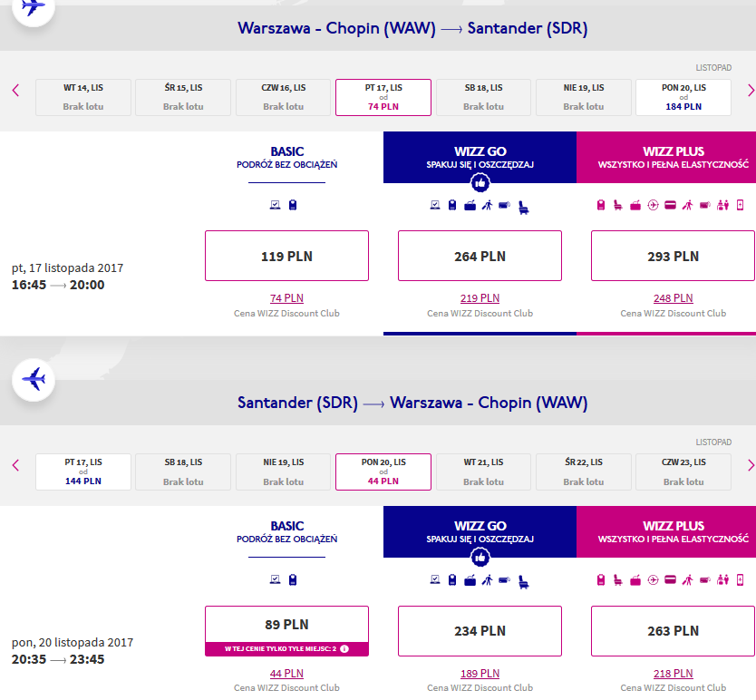This screenshot has height=700, width=756.
Task: Click outbound WIZZ GO fare column header
Action: [480, 157]
